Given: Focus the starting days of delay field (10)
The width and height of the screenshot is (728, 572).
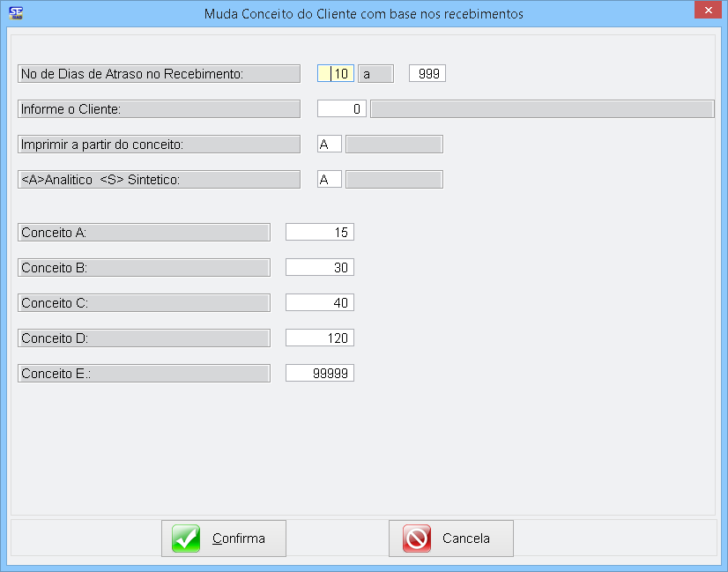Looking at the screenshot, I should tap(336, 74).
